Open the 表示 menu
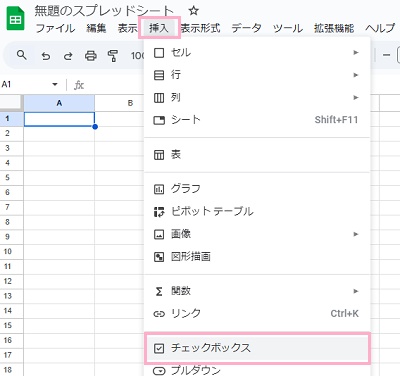 click(x=128, y=28)
